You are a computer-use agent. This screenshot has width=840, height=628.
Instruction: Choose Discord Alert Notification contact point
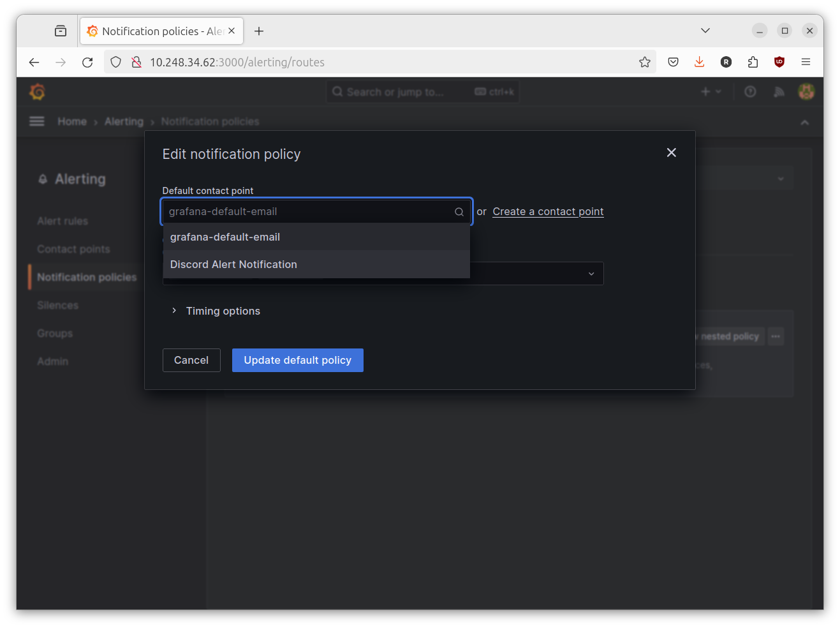click(316, 264)
